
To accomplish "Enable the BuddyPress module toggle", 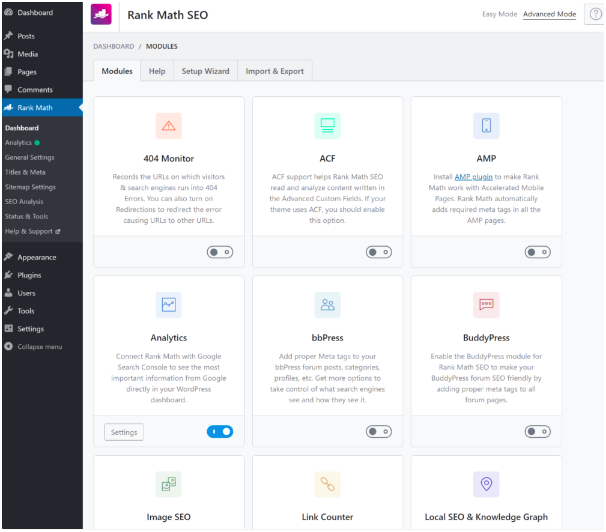I will (x=538, y=432).
